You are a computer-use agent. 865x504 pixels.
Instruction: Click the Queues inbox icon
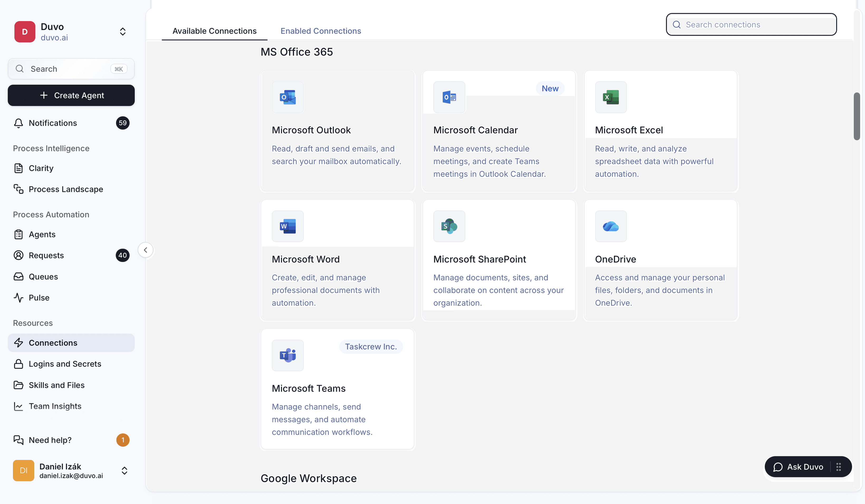18,277
